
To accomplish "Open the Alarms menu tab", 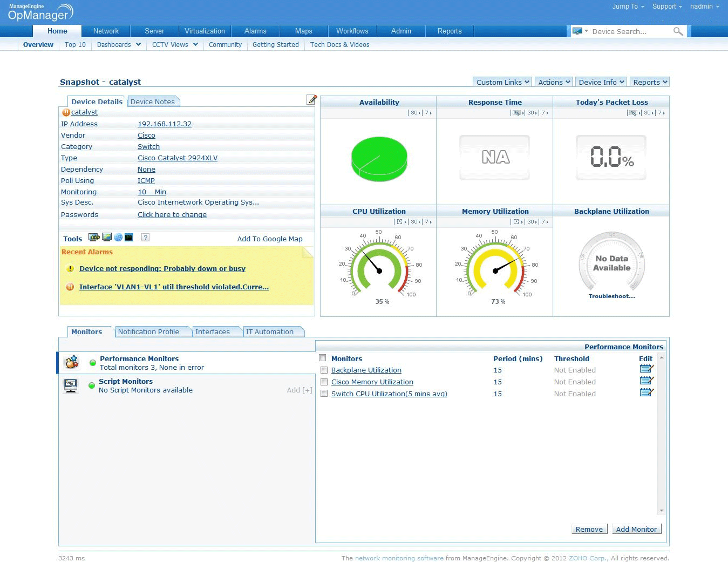I will click(x=255, y=31).
